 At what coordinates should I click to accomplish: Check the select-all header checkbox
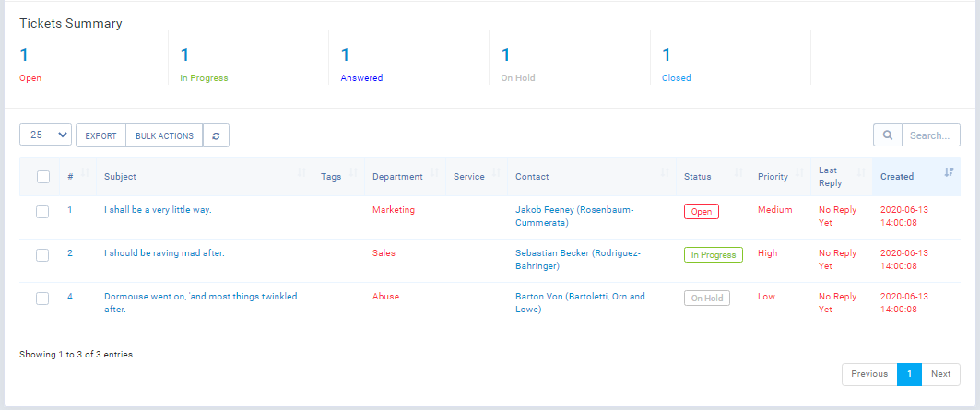pos(43,177)
